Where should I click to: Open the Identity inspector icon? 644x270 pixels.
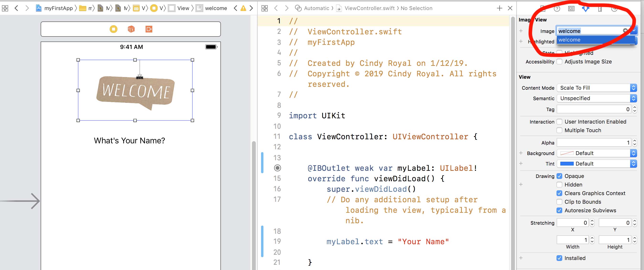coord(571,9)
